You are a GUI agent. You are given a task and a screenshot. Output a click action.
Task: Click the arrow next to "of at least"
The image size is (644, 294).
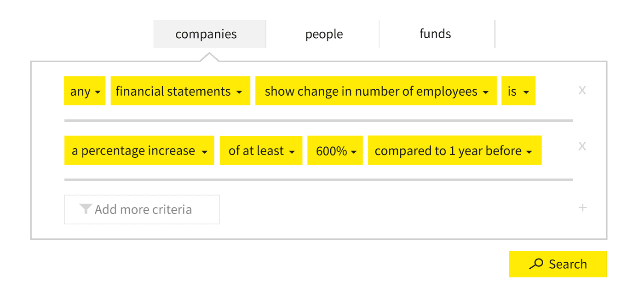[x=292, y=152]
